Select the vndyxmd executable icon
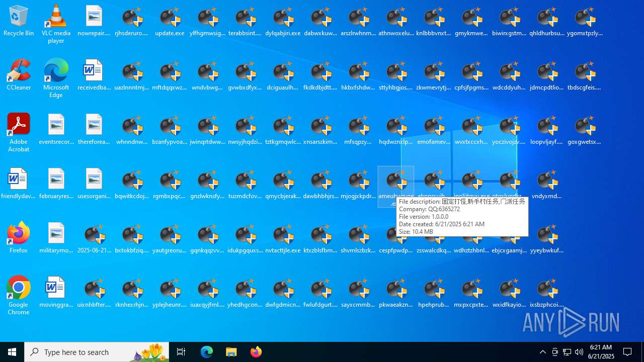644x362 pixels. click(547, 184)
